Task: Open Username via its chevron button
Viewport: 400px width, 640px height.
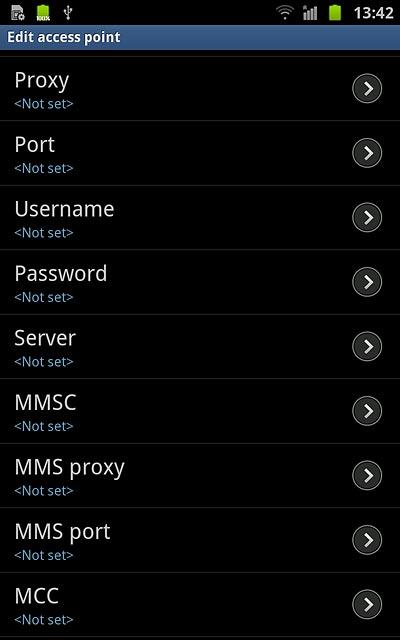Action: 367,217
